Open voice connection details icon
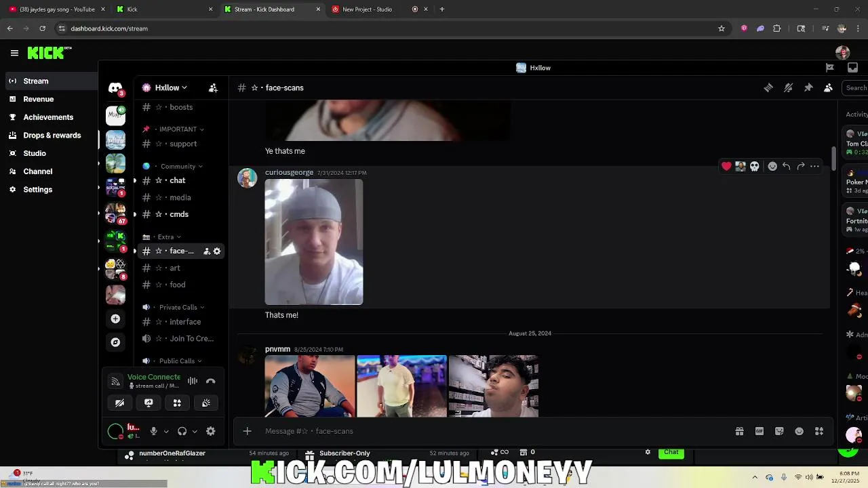The width and height of the screenshot is (868, 488). point(115,382)
